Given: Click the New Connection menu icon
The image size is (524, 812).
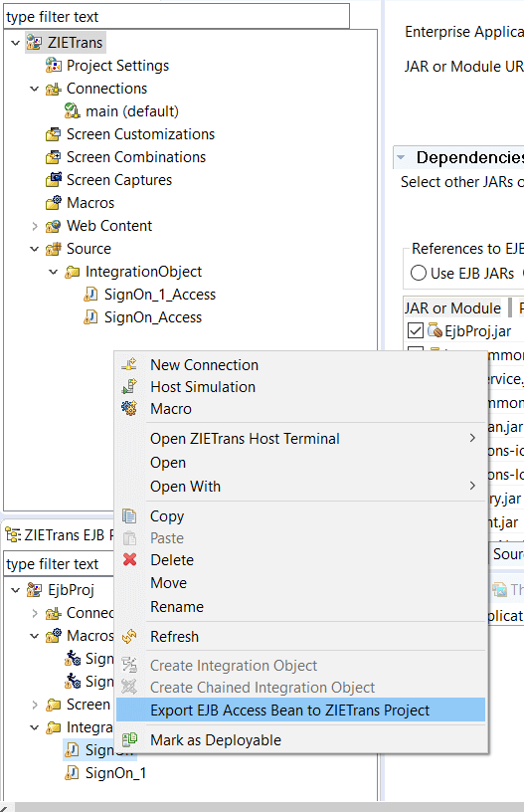Looking at the screenshot, I should click(x=129, y=364).
